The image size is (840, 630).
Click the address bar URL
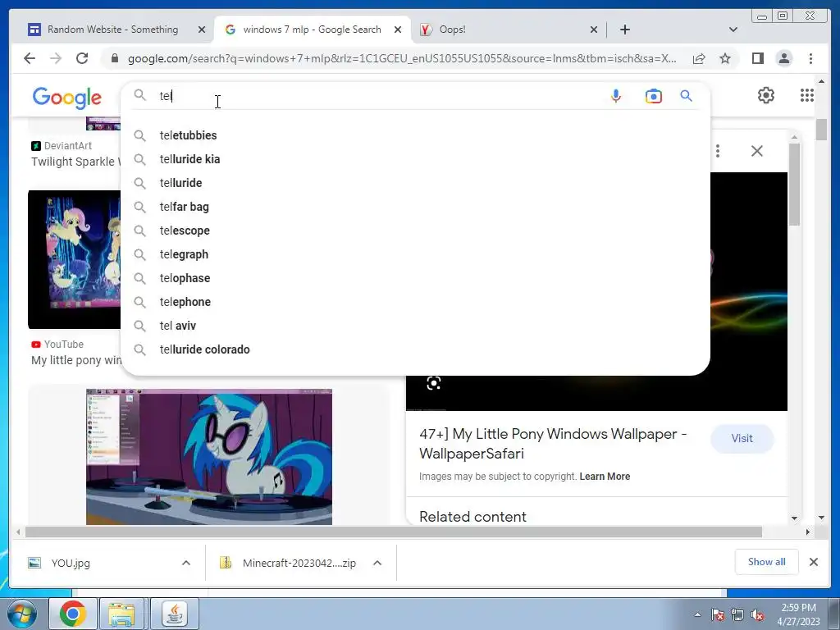402,58
